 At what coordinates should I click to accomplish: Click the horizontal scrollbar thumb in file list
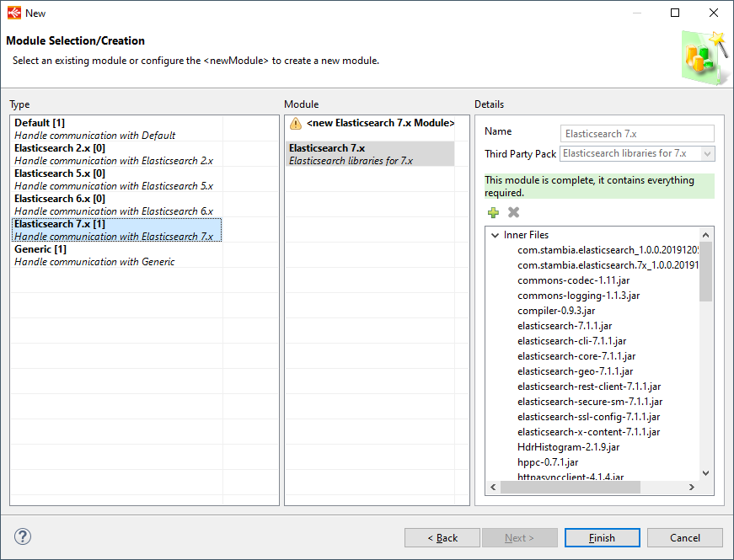tap(571, 487)
